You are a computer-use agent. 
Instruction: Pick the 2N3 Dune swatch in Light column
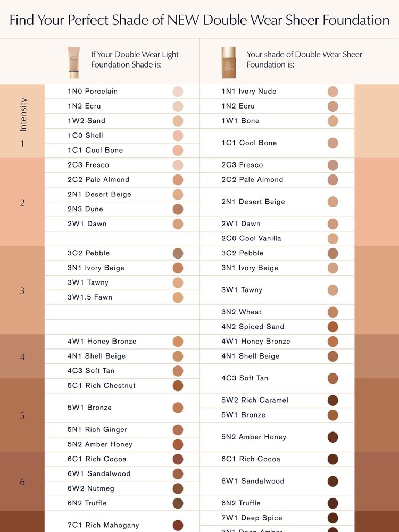(178, 209)
